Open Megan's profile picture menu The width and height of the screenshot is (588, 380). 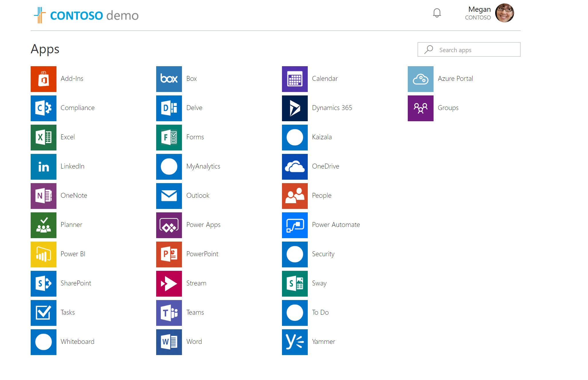(x=505, y=13)
